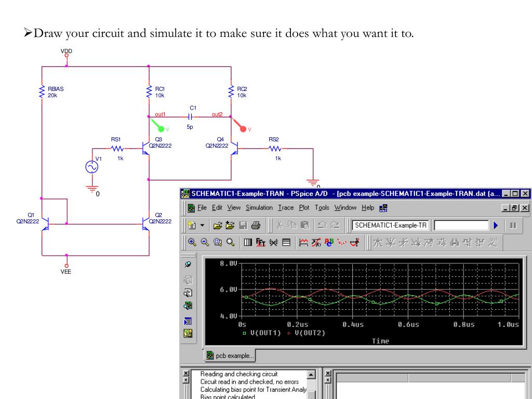532x399 pixels.
Task: Click the V(OUT2) trace legend label
Action: click(x=310, y=333)
